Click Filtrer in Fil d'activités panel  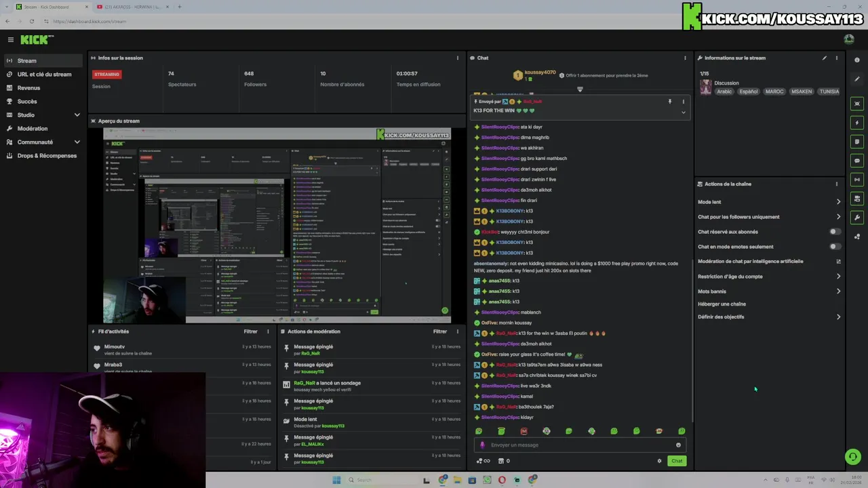250,331
